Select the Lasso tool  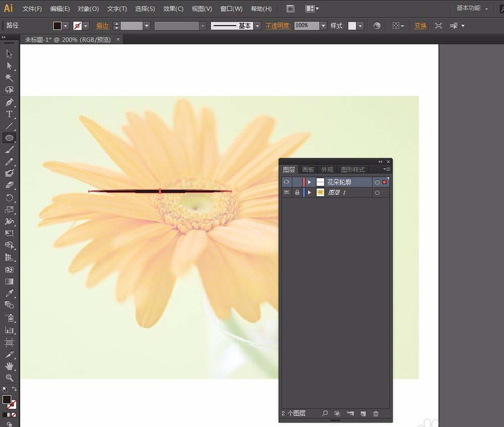click(x=9, y=90)
